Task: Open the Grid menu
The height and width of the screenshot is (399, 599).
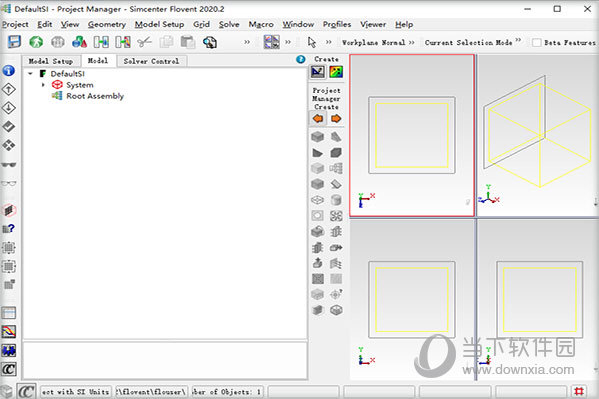Action: [x=201, y=24]
